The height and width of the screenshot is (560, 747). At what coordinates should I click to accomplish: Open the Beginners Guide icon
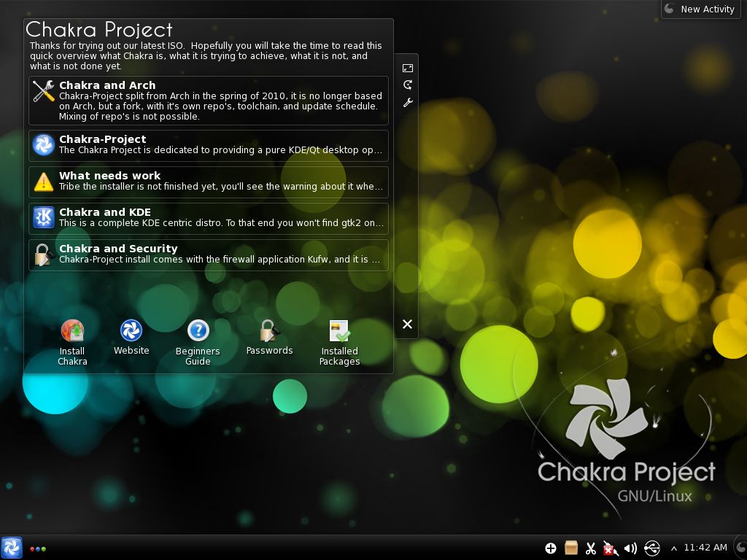(198, 342)
